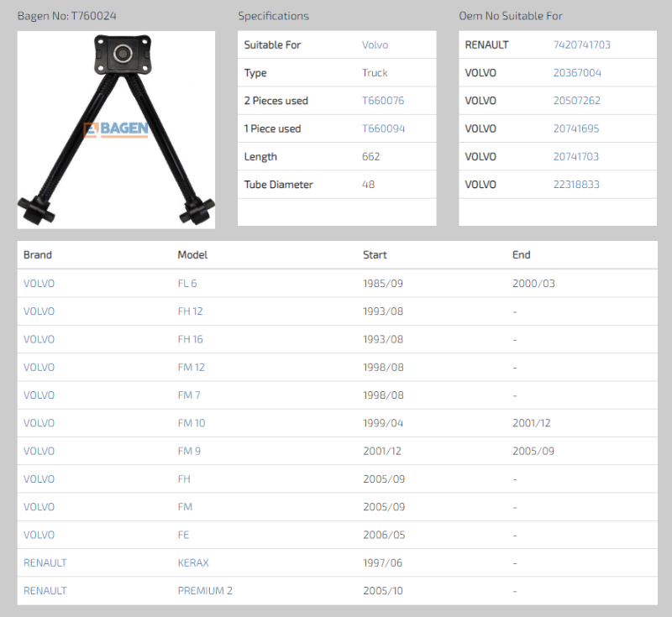Click Renault OEM number 7420741703
The width and height of the screenshot is (672, 617).
(581, 45)
